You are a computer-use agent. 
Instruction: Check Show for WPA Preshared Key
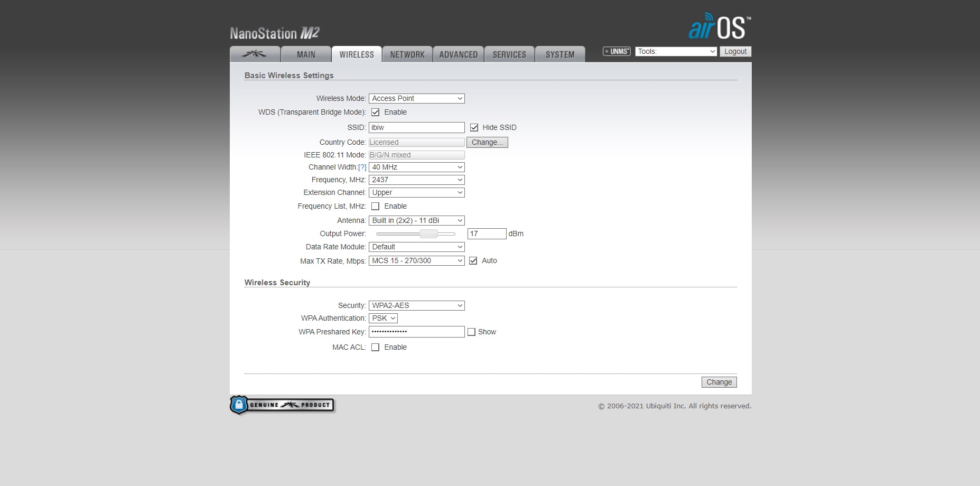(x=472, y=332)
